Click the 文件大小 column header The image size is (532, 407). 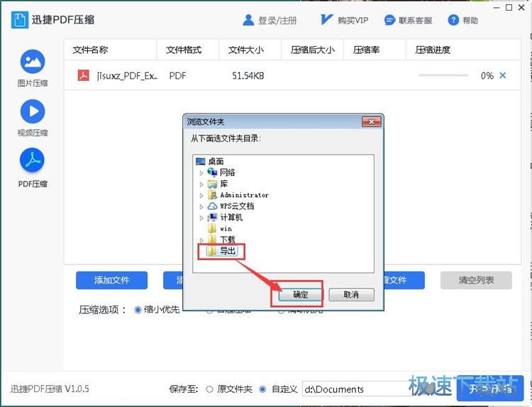tap(246, 50)
